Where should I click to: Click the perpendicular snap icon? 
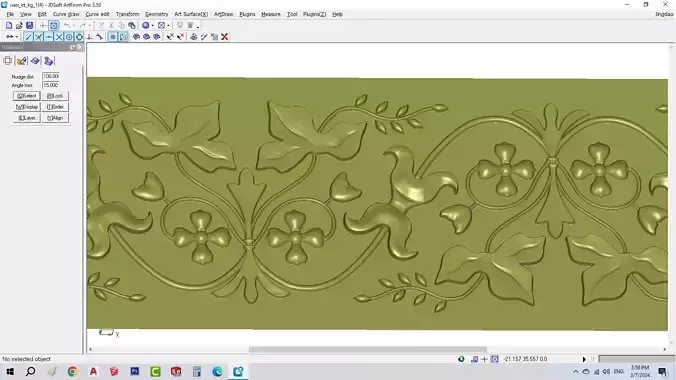90,37
